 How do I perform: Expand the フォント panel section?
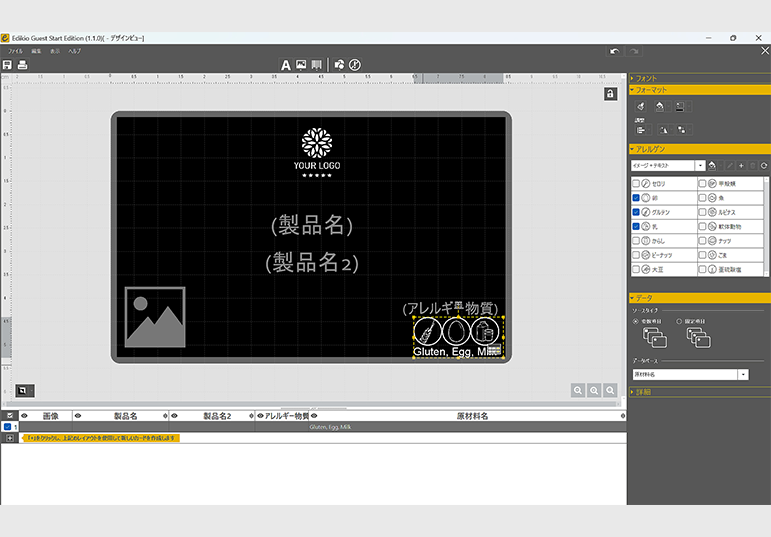646,78
